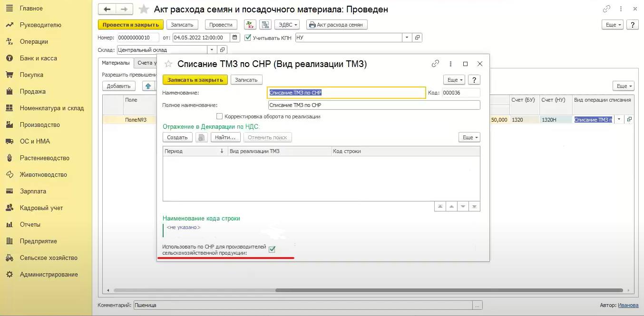
Task: Switch to the Материалы tab
Action: (x=116, y=63)
